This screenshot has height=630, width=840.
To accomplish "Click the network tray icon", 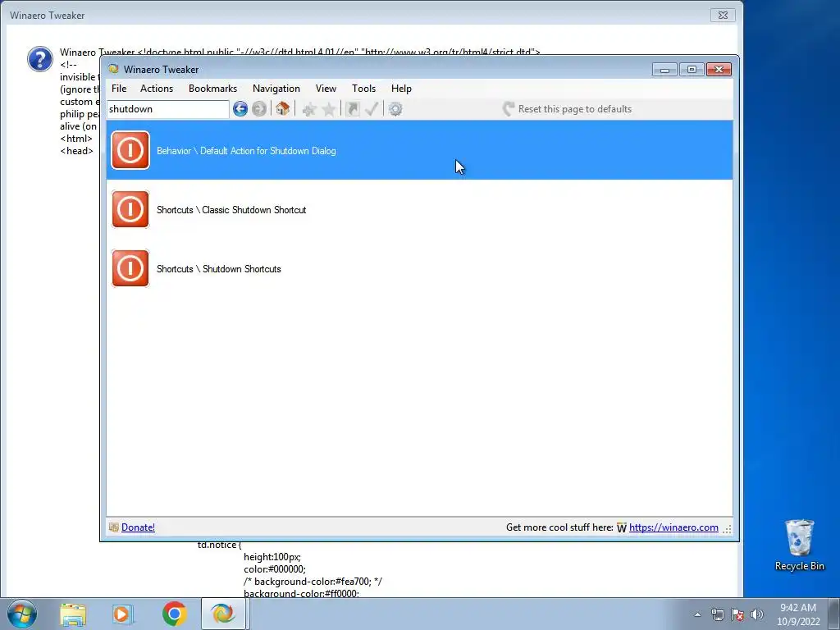I will [717, 614].
